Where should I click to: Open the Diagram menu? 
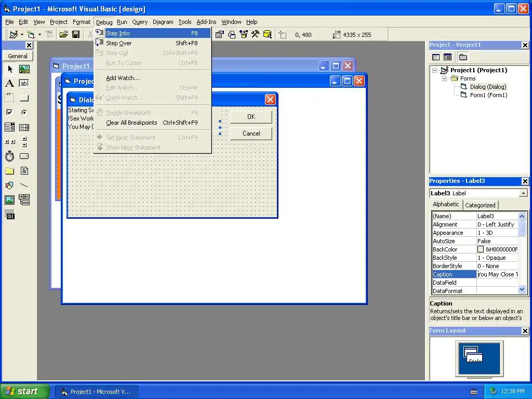tap(163, 22)
